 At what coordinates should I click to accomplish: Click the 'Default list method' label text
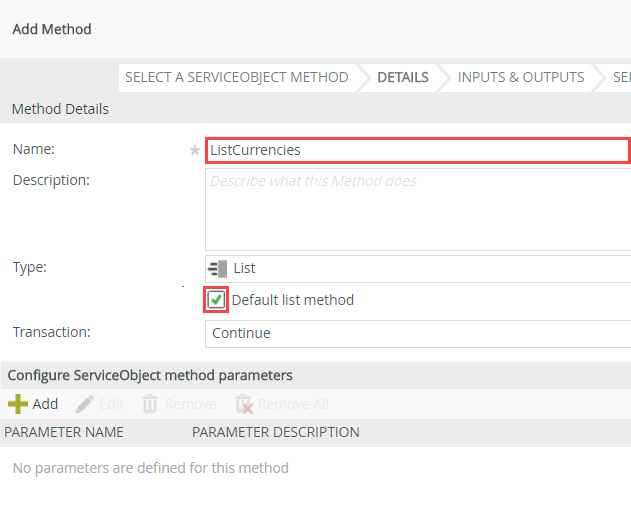pyautogui.click(x=292, y=300)
